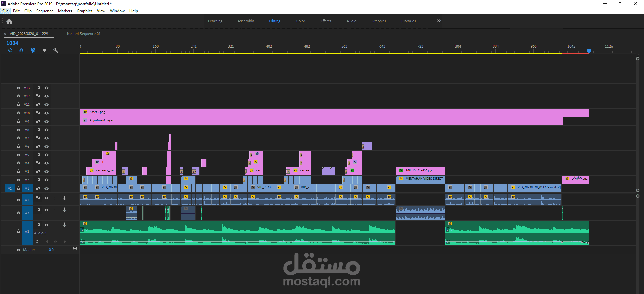Go to the Home screen icon
The image size is (644, 294).
[x=9, y=21]
